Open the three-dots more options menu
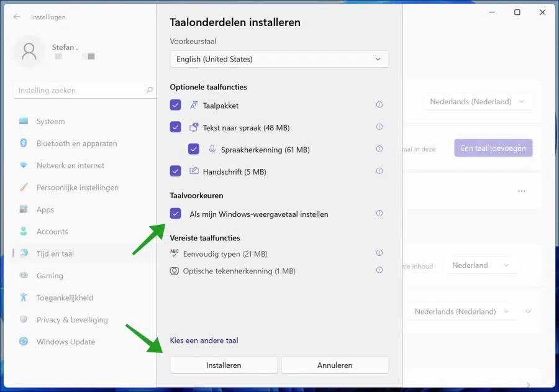Image resolution: width=559 pixels, height=392 pixels. (x=522, y=191)
